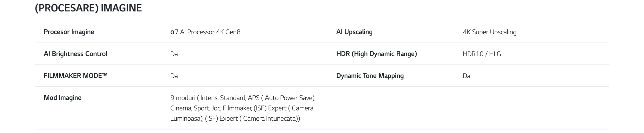
Task: Click the "(PROCESARE) IMAGINE" section heading
Action: click(88, 8)
